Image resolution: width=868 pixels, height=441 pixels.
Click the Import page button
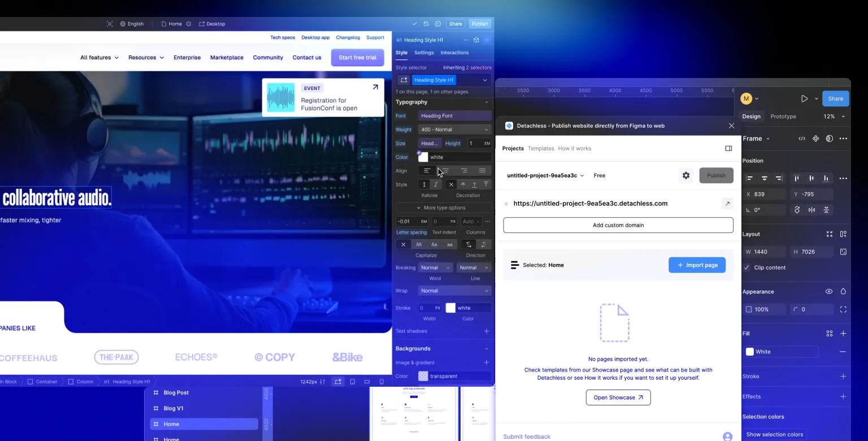697,265
